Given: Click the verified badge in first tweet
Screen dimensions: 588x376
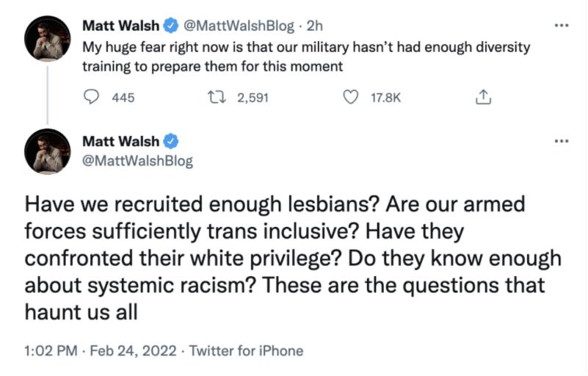Looking at the screenshot, I should 171,26.
